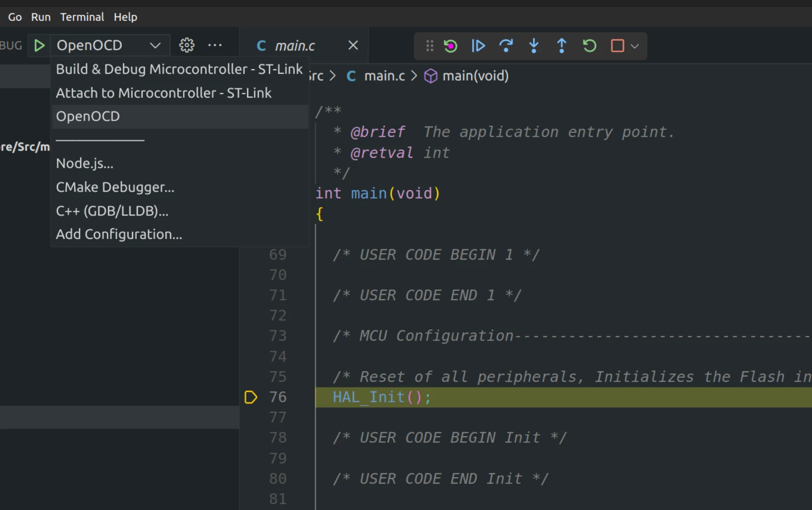Click the C icon in breadcrumb
This screenshot has width=812, height=510.
click(351, 76)
